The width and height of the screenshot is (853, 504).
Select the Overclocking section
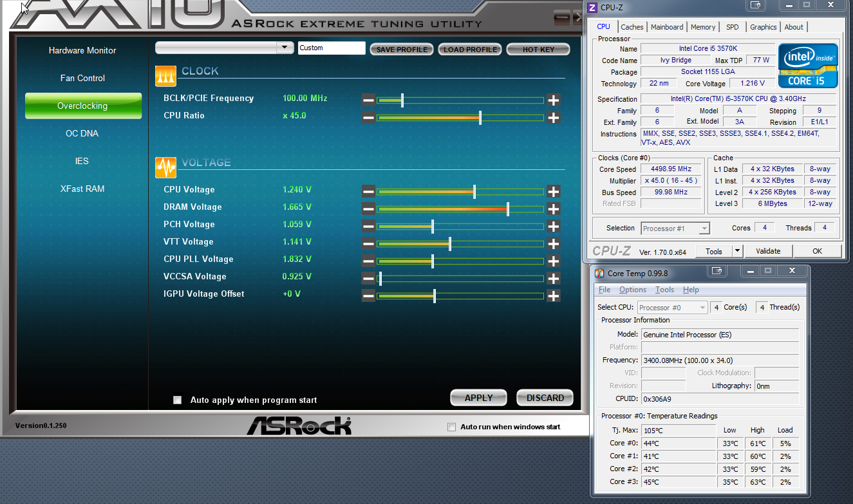point(83,106)
